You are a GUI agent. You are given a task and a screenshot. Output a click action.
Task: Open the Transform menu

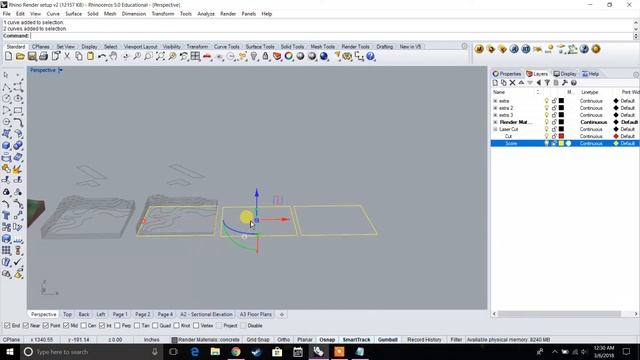coord(163,14)
